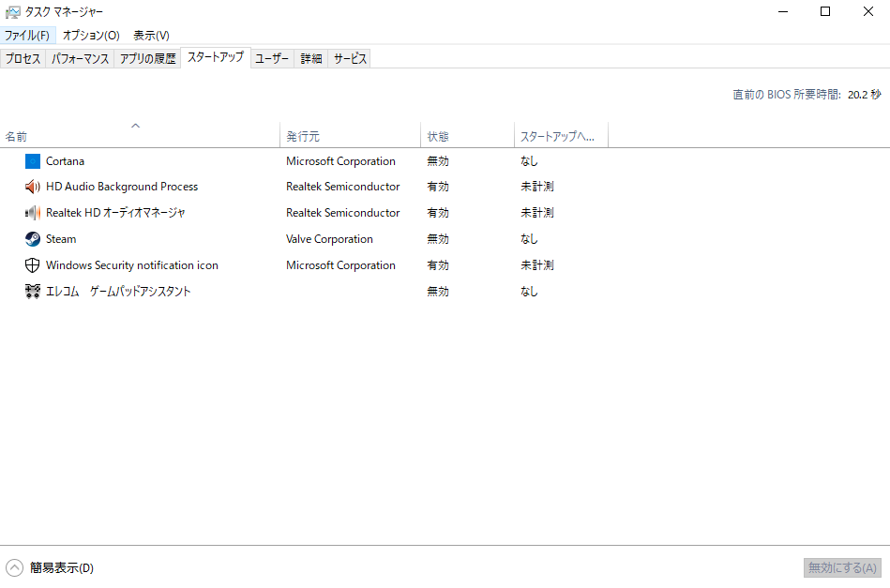The height and width of the screenshot is (588, 890).
Task: Select the Steam entry name
Action: (61, 239)
